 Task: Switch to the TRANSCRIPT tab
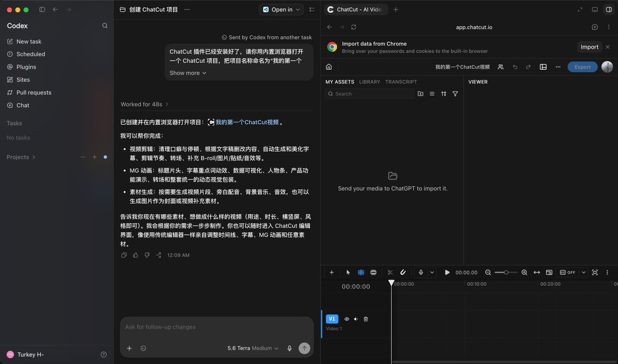pos(401,82)
